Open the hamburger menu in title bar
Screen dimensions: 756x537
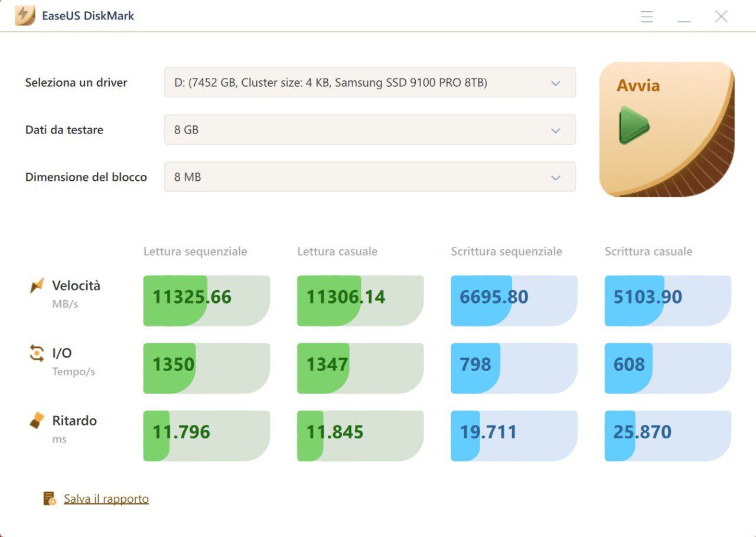tap(647, 17)
